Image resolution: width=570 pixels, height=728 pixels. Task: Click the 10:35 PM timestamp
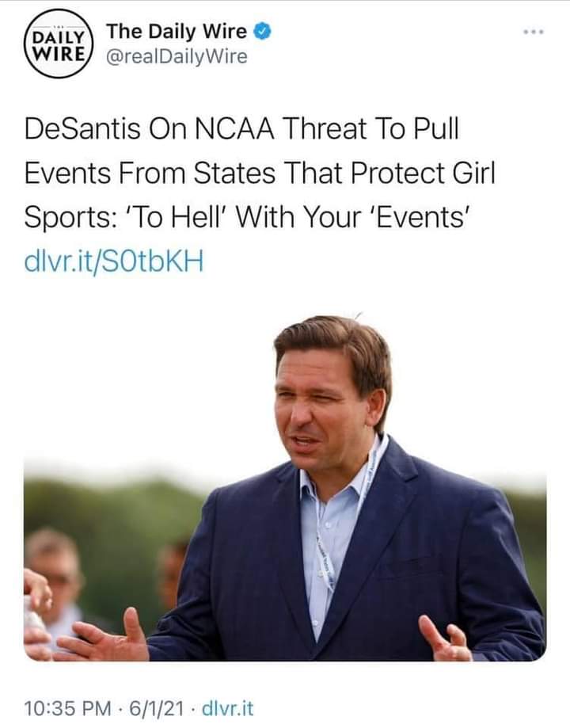coord(67,708)
